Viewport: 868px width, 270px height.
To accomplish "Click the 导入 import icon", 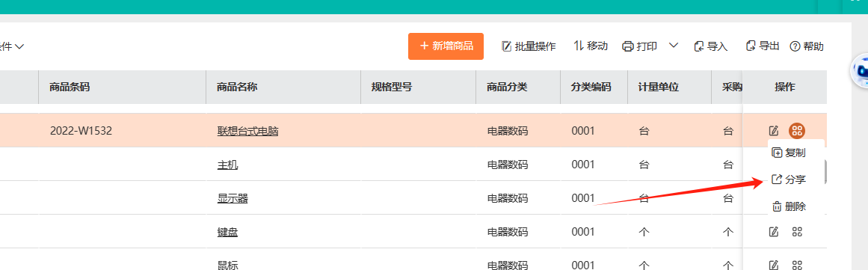I will coord(698,46).
